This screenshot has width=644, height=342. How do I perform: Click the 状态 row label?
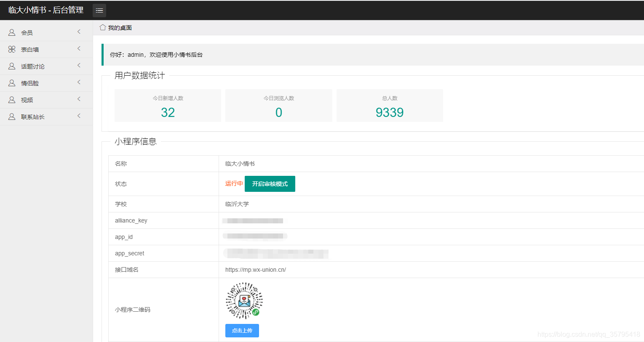[121, 184]
